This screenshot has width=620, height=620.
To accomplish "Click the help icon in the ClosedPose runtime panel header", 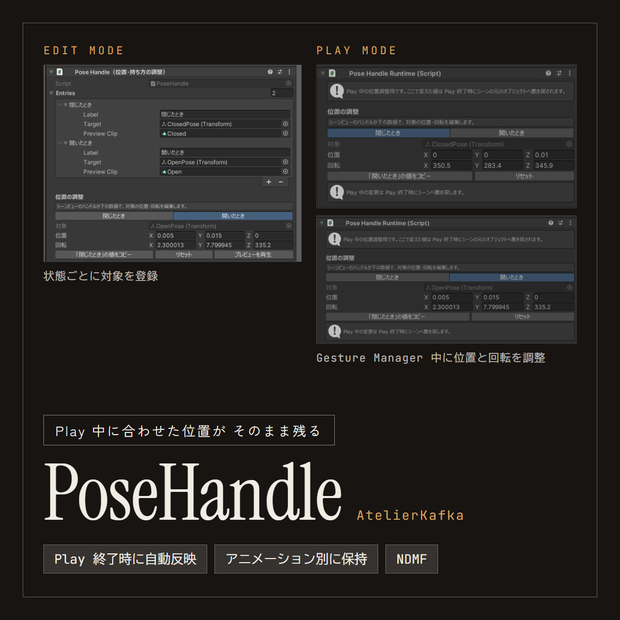I will click(548, 73).
